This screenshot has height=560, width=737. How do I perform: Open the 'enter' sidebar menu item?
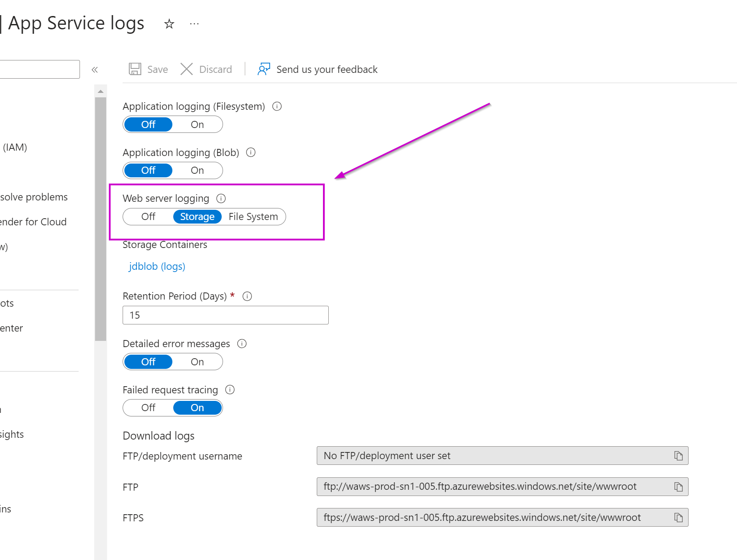click(x=12, y=328)
